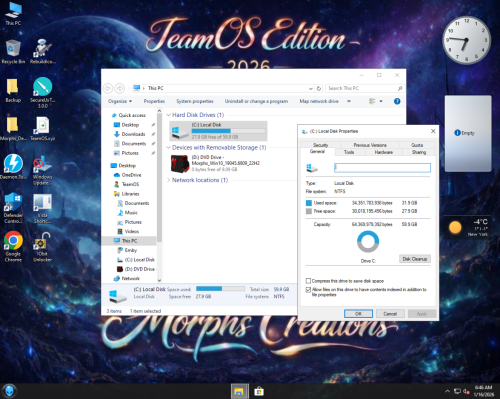This screenshot has height=399, width=500.
Task: Select the SecureUxTheme desktop shortcut
Action: point(43,93)
